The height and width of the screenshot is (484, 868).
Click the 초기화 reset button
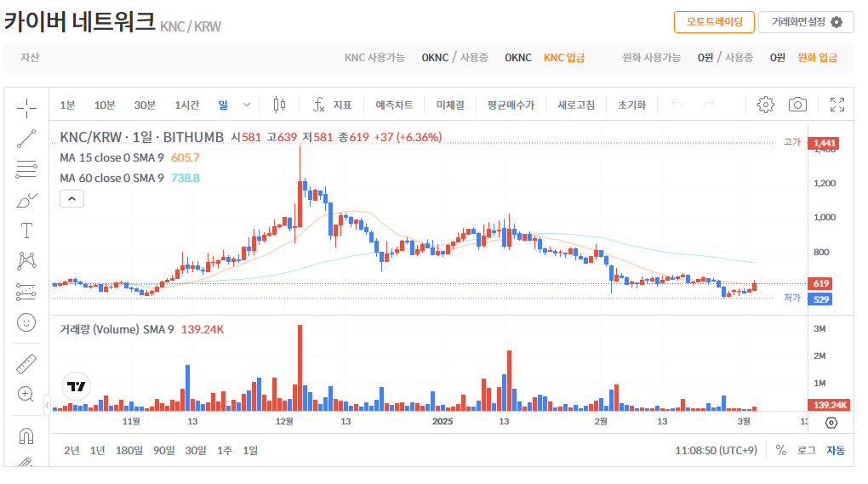pyautogui.click(x=632, y=105)
